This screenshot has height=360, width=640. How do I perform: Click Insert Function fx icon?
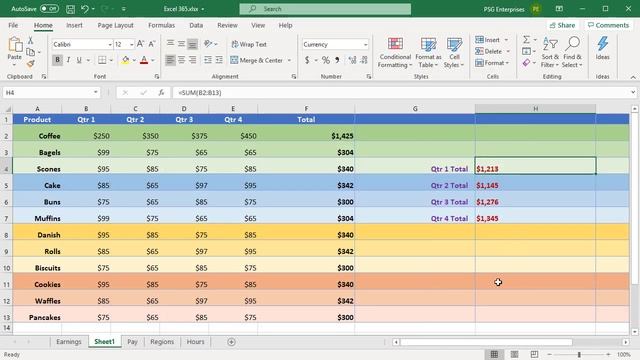pos(161,93)
